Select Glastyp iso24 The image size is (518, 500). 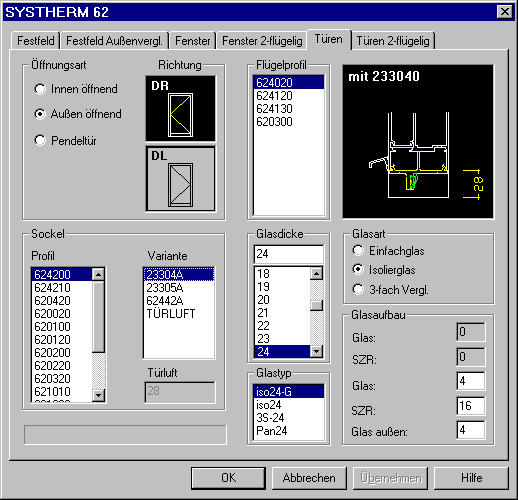coord(289,405)
